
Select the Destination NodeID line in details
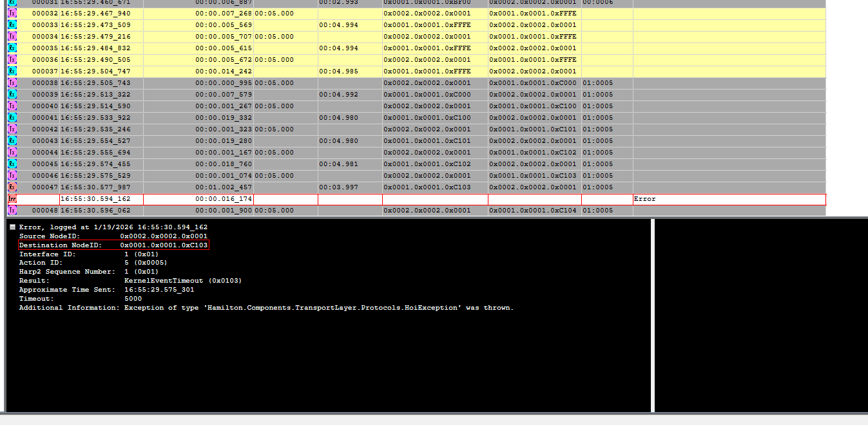pyautogui.click(x=113, y=245)
